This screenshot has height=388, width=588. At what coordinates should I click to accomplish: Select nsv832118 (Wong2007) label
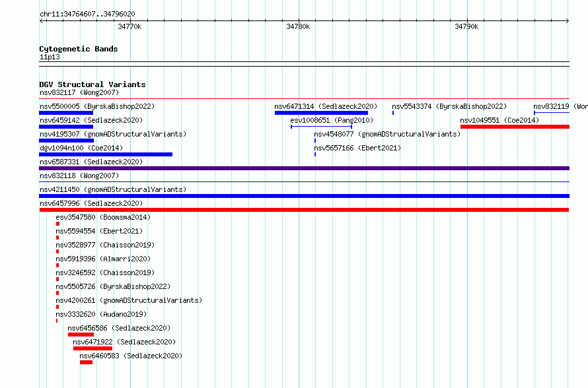[79, 176]
